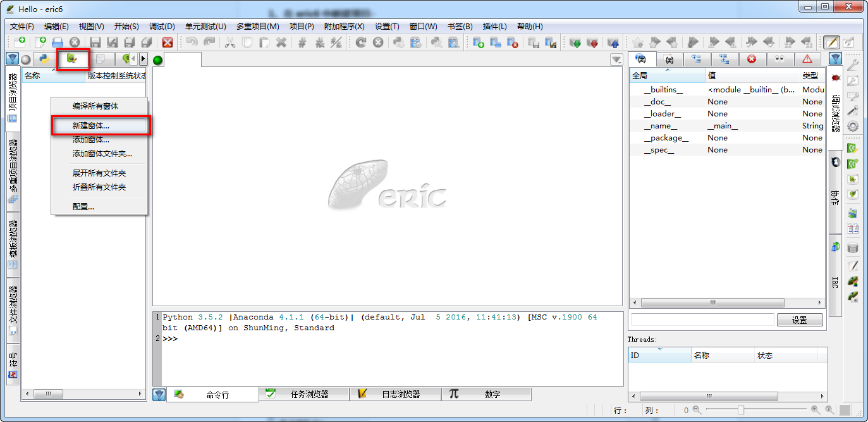The width and height of the screenshot is (868, 422).
Task: Open the Python sources tab in project browser
Action: (43, 59)
